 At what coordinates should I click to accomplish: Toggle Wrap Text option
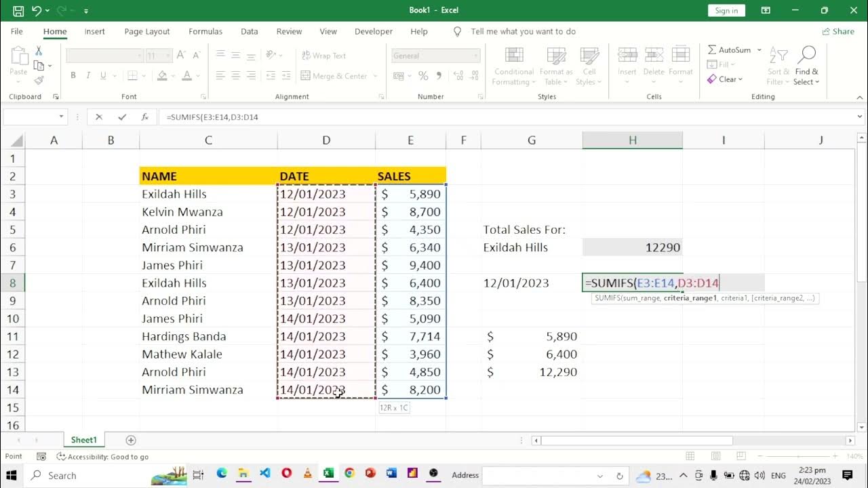point(323,56)
